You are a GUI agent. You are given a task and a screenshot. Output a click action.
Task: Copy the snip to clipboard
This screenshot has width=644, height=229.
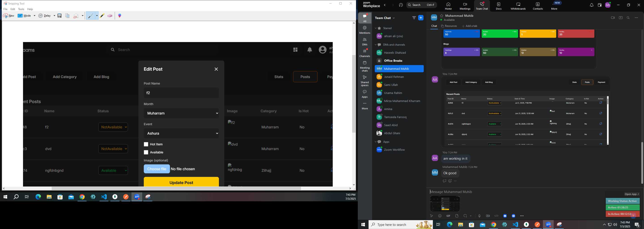tap(67, 16)
